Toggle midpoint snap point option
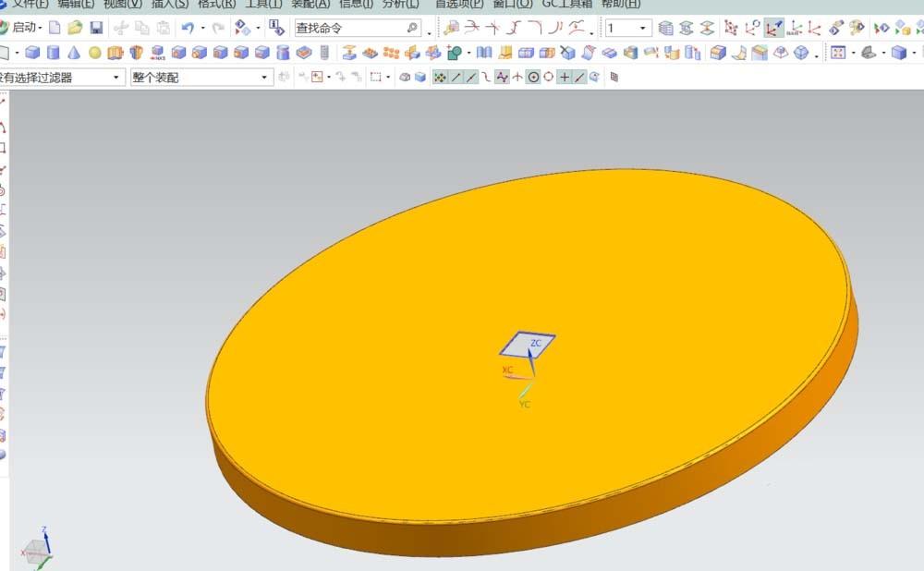 (470, 77)
